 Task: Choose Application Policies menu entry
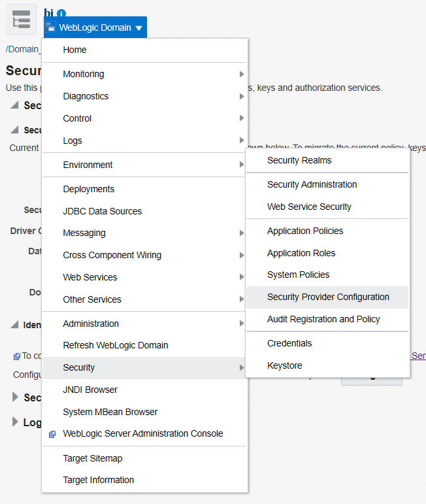(x=304, y=231)
